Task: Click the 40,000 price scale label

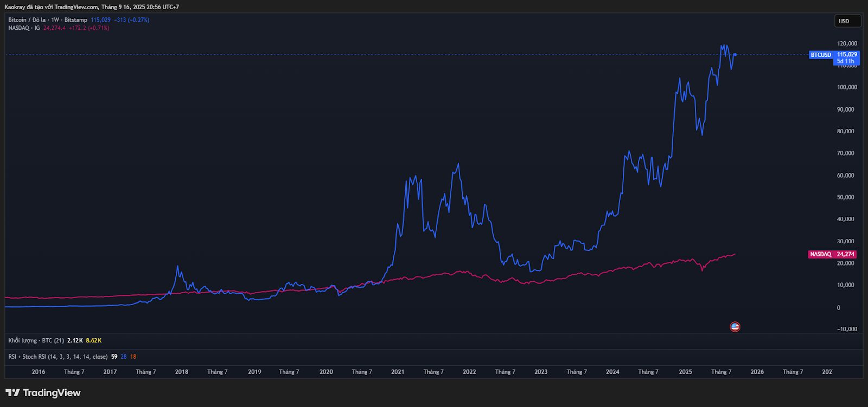Action: [x=845, y=219]
